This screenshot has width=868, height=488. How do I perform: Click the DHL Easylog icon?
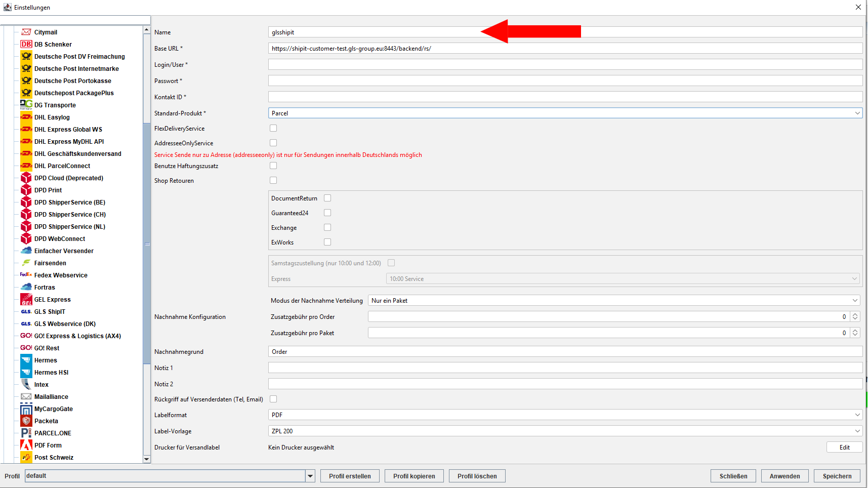26,117
